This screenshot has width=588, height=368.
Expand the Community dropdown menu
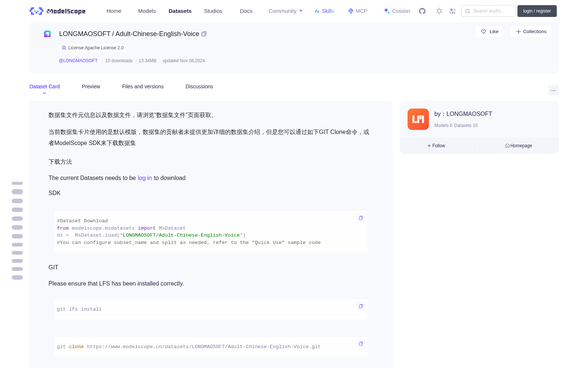(286, 11)
